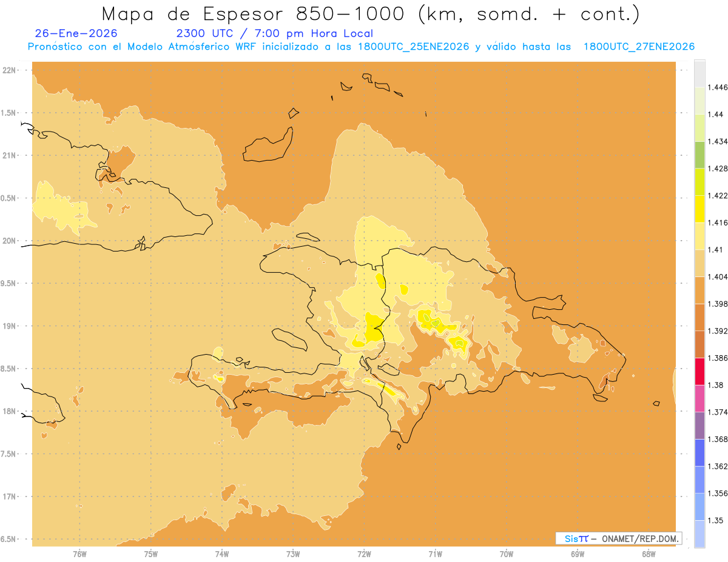Click the pink 1.374–1.38 colorbar swatch
The height and width of the screenshot is (562, 728).
point(699,398)
